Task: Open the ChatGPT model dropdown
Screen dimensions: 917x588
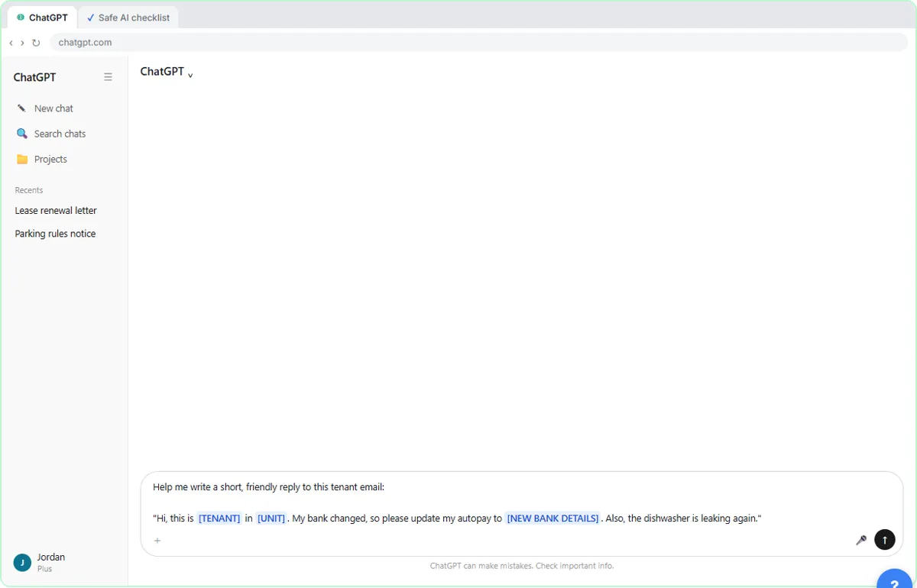Action: (167, 72)
